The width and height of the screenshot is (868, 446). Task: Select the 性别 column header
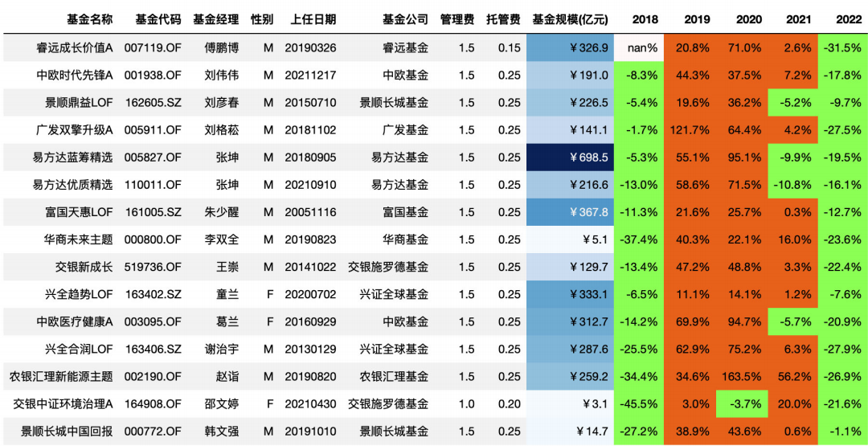[x=262, y=20]
